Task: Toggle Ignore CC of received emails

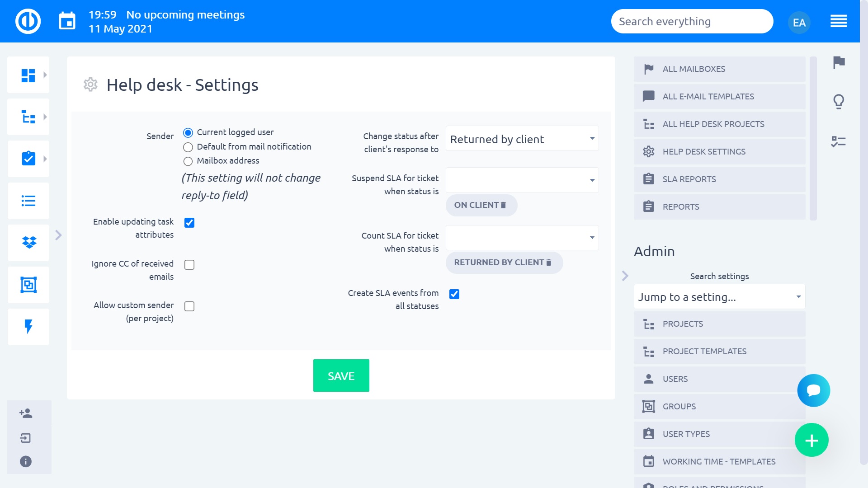Action: point(189,265)
